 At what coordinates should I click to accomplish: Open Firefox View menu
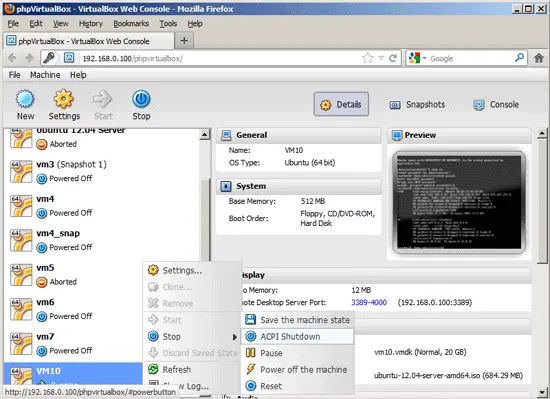tap(60, 23)
